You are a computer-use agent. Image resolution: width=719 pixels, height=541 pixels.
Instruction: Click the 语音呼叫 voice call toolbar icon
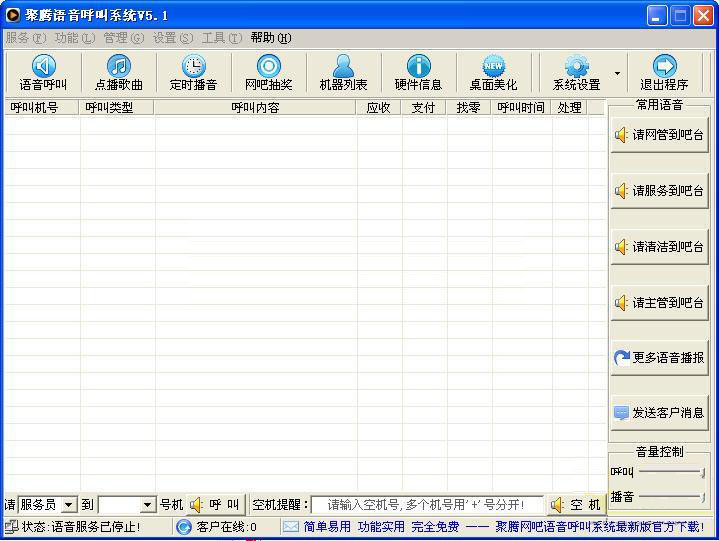tap(43, 73)
